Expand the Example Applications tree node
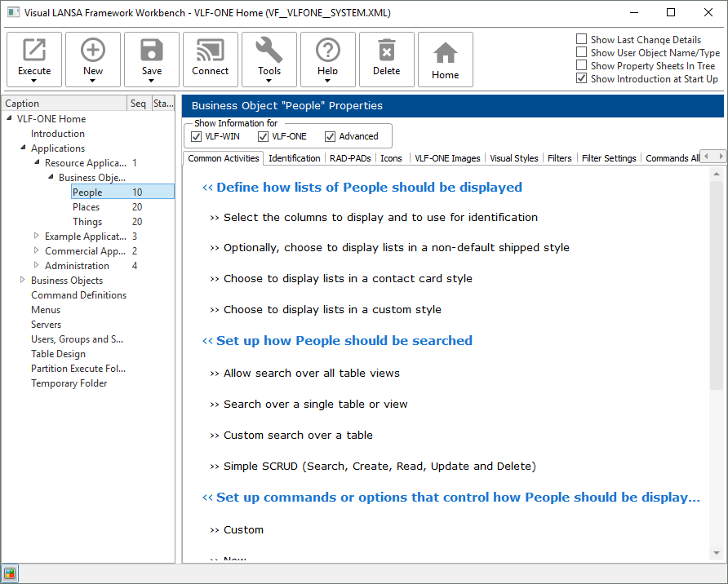Image resolution: width=728 pixels, height=584 pixels. click(x=36, y=237)
